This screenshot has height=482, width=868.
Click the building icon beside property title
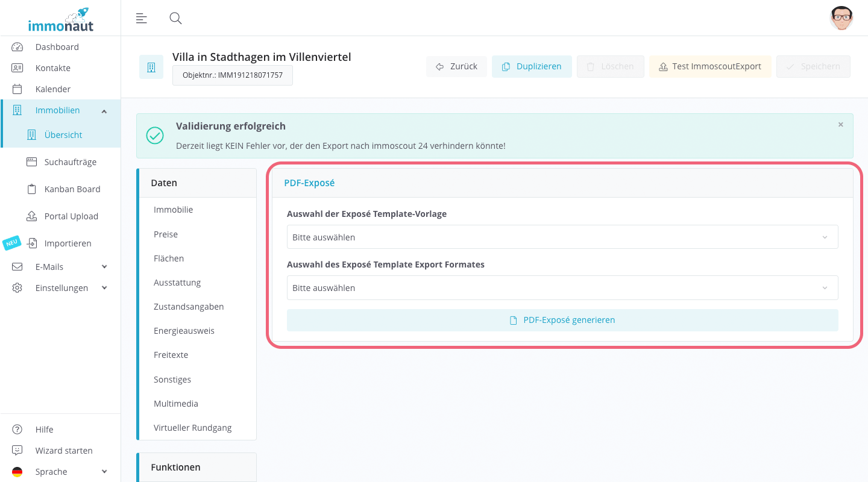click(x=151, y=67)
